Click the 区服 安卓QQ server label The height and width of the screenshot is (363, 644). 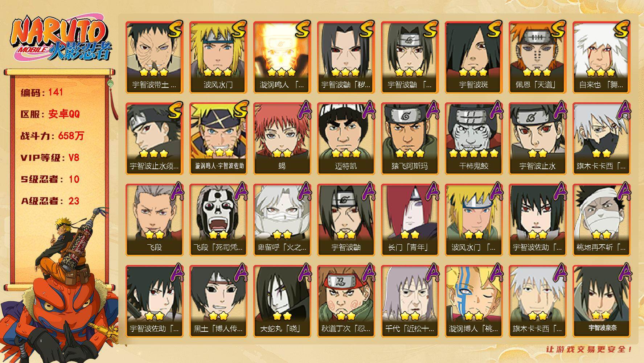(50, 114)
